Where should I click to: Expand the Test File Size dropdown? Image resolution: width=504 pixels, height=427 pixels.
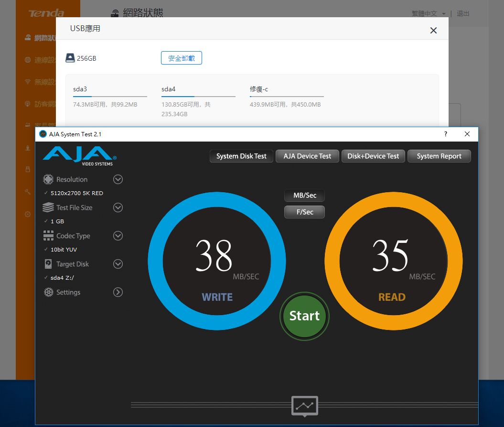pyautogui.click(x=118, y=208)
